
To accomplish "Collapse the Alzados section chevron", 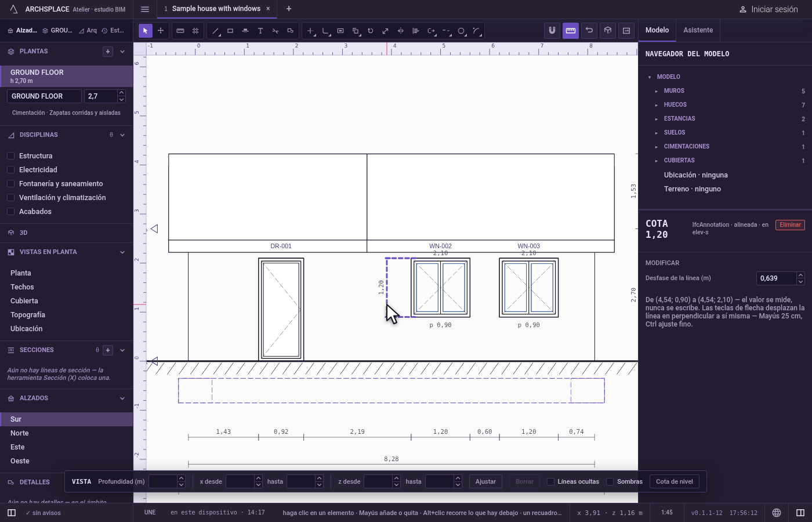I will 122,398.
